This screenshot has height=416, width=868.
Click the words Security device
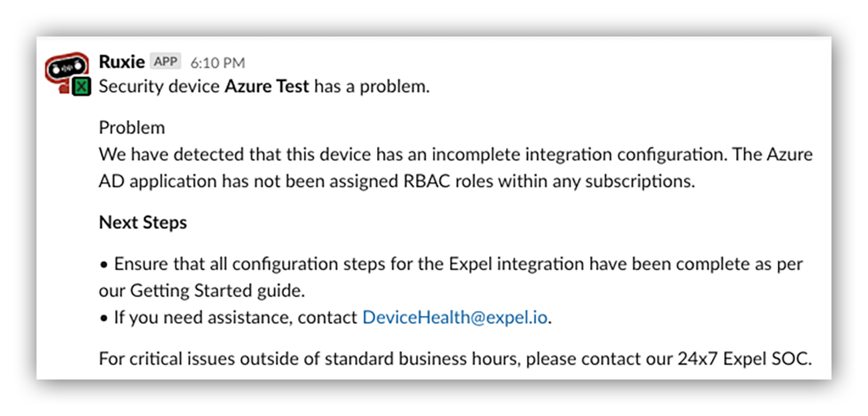click(x=159, y=87)
